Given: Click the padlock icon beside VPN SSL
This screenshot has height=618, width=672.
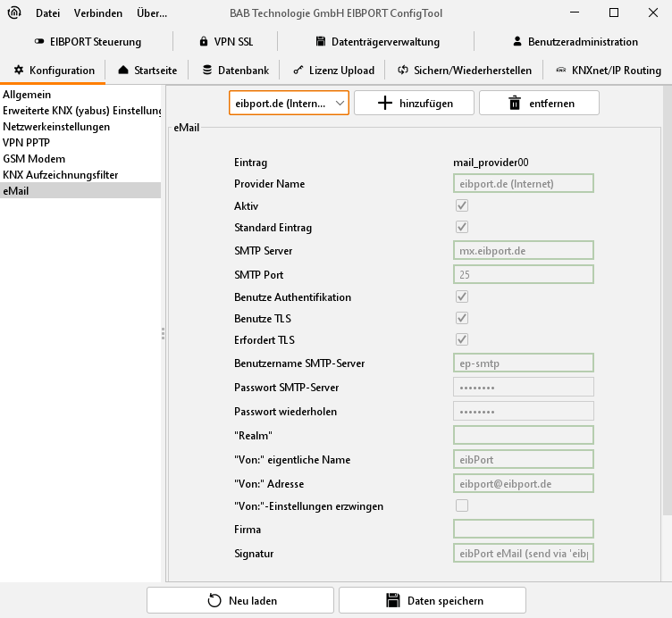Looking at the screenshot, I should tap(204, 42).
